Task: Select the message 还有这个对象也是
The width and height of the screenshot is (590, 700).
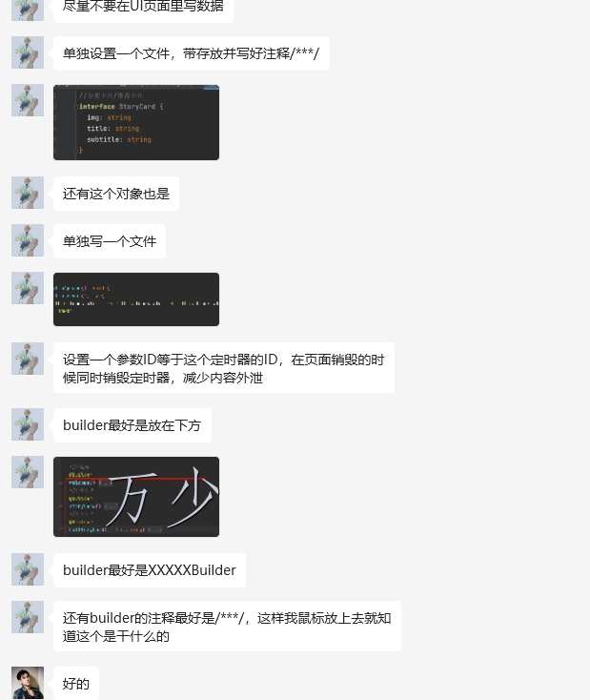Action: pos(116,194)
